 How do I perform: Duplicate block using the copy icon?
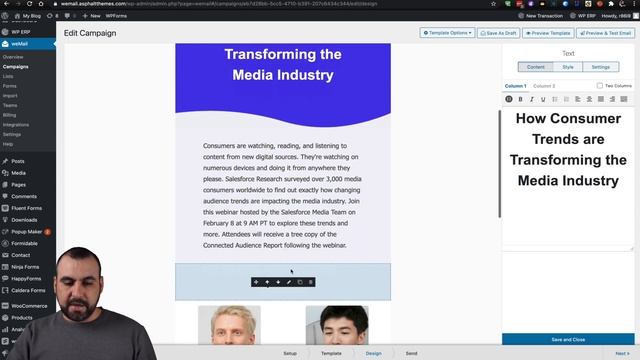click(x=300, y=282)
